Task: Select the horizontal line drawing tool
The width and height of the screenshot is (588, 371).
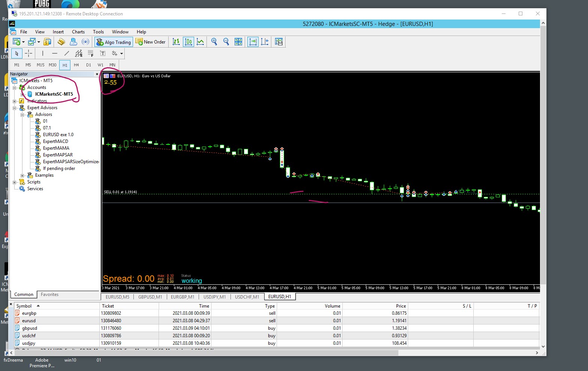Action: click(x=55, y=54)
